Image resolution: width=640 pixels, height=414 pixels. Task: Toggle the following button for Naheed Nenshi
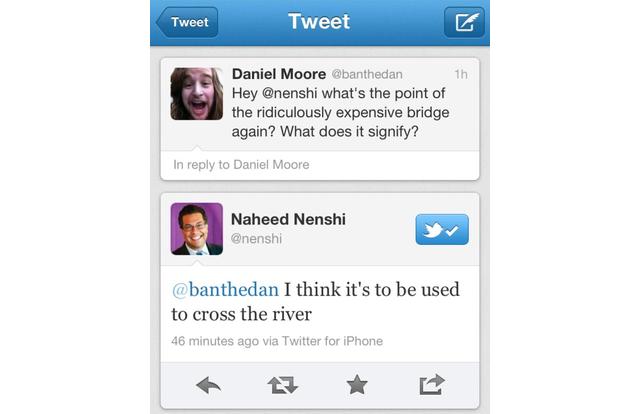coord(441,229)
